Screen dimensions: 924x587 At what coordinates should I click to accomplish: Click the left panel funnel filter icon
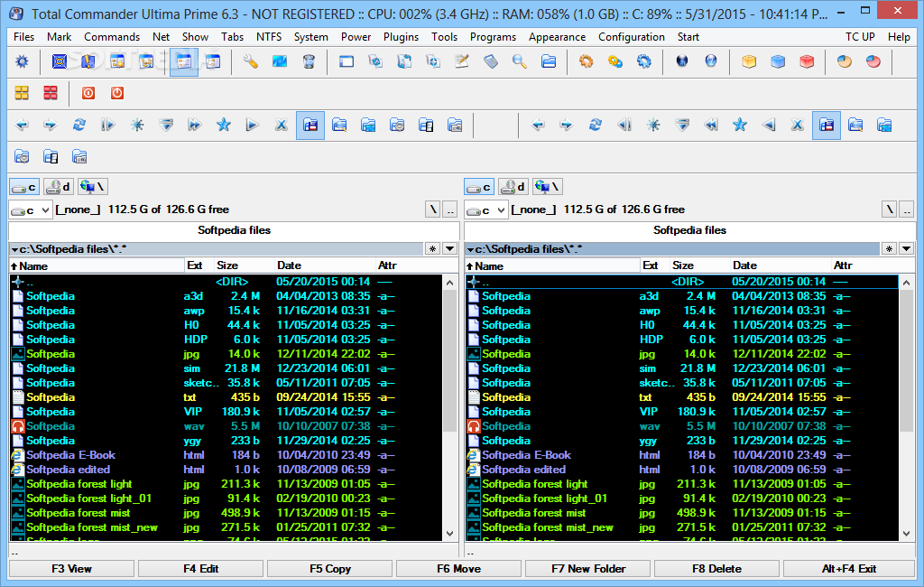[x=166, y=125]
